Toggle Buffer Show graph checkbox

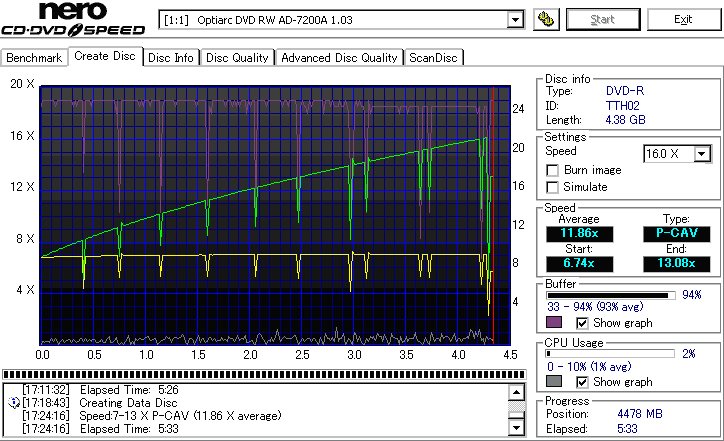click(x=582, y=323)
